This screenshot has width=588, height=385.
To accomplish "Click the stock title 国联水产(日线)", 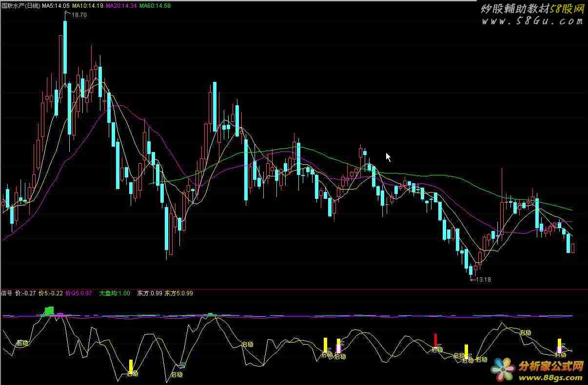I will [20, 6].
